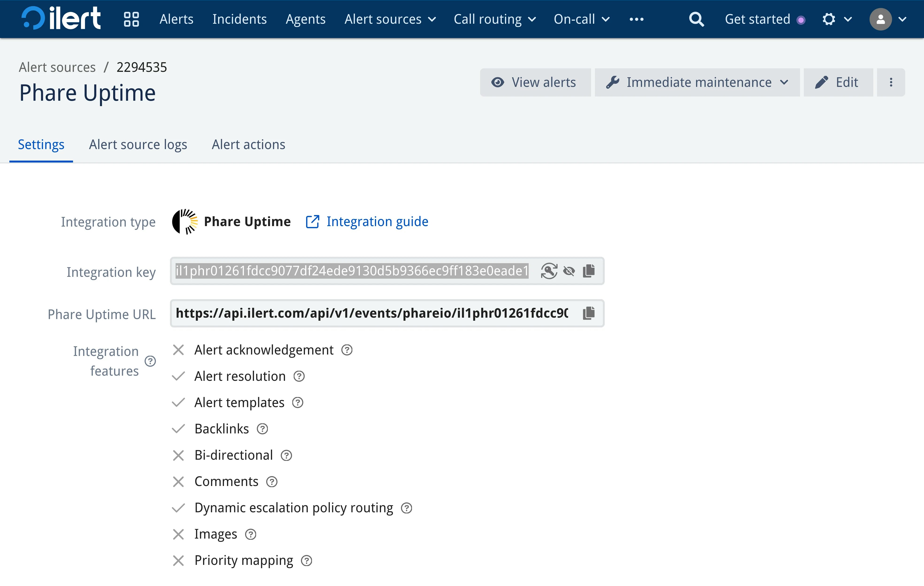Click the search magnifier icon
924x586 pixels.
tap(696, 19)
